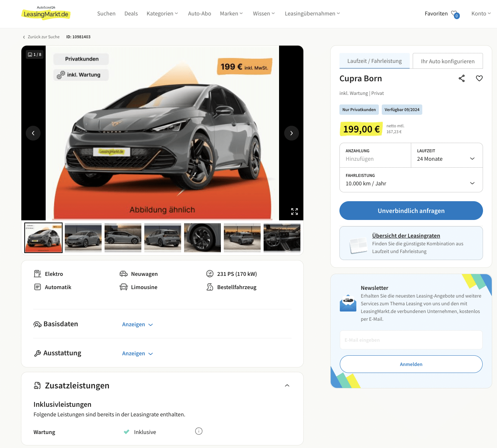This screenshot has width=497, height=448.
Task: Select third thumbnail side view
Action: 123,238
